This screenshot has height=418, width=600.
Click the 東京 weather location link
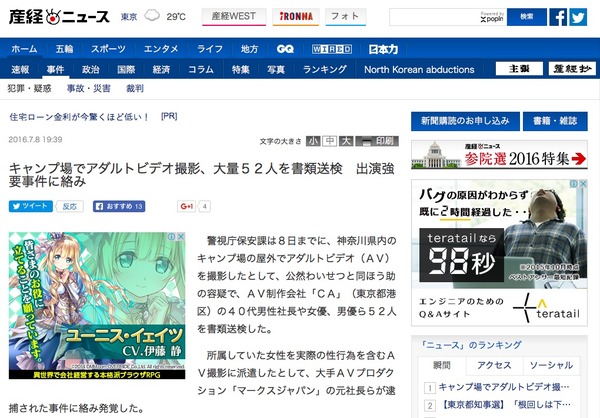click(x=129, y=17)
